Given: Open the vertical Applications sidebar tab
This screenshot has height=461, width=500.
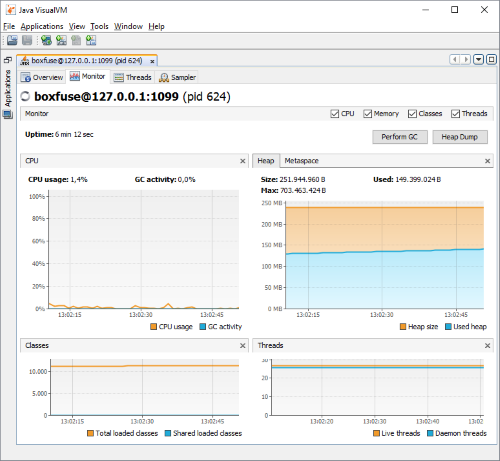Looking at the screenshot, I should pyautogui.click(x=8, y=88).
